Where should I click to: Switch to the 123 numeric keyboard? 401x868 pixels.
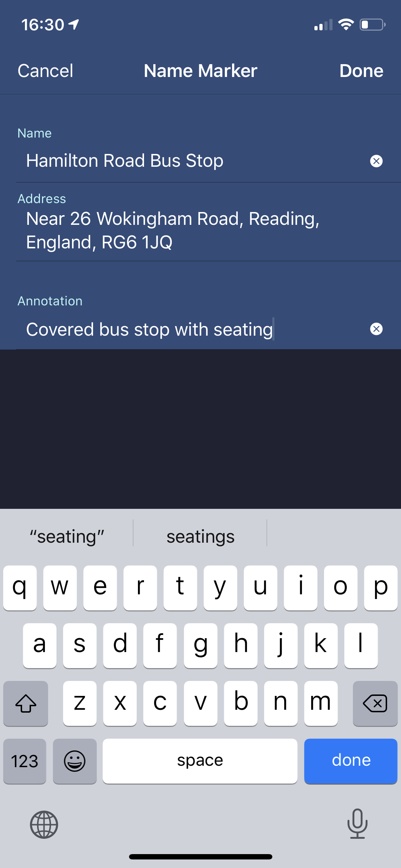tap(25, 761)
